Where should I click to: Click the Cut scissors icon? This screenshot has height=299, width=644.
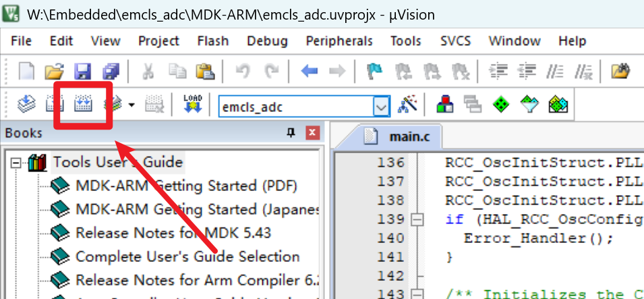pos(148,71)
